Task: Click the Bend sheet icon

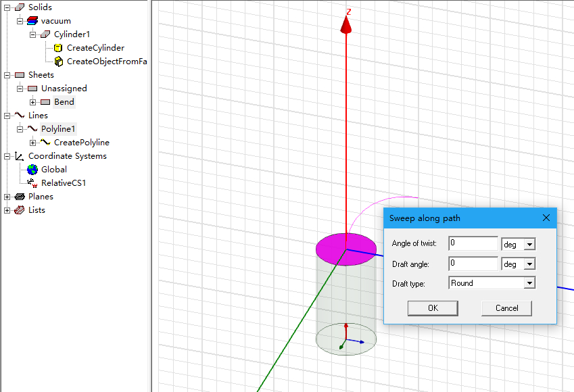Action: click(x=45, y=102)
